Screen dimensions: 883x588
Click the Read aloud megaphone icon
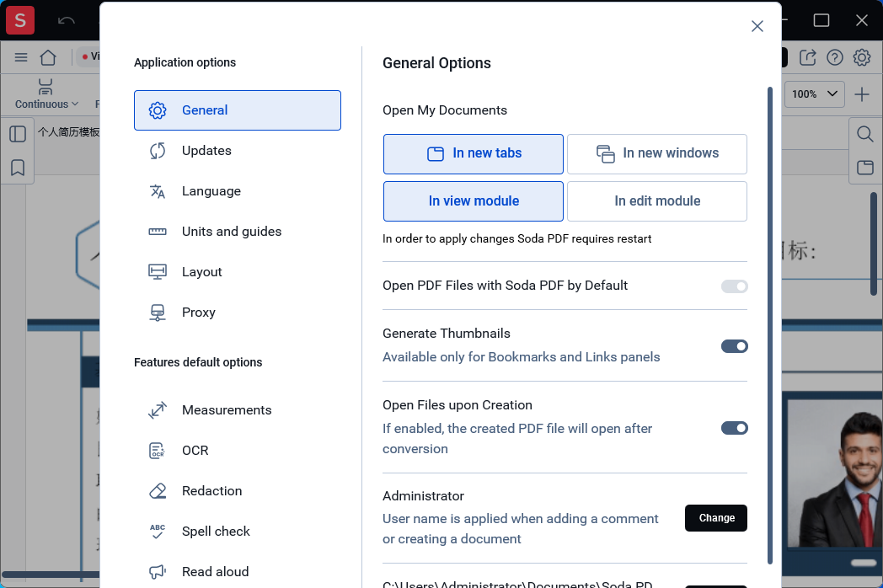(x=158, y=572)
